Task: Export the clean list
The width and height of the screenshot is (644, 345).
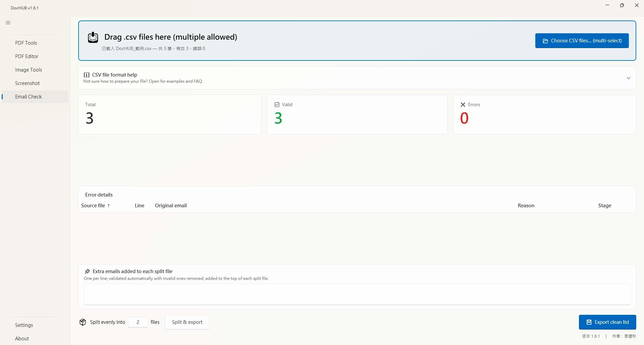Action: point(607,322)
